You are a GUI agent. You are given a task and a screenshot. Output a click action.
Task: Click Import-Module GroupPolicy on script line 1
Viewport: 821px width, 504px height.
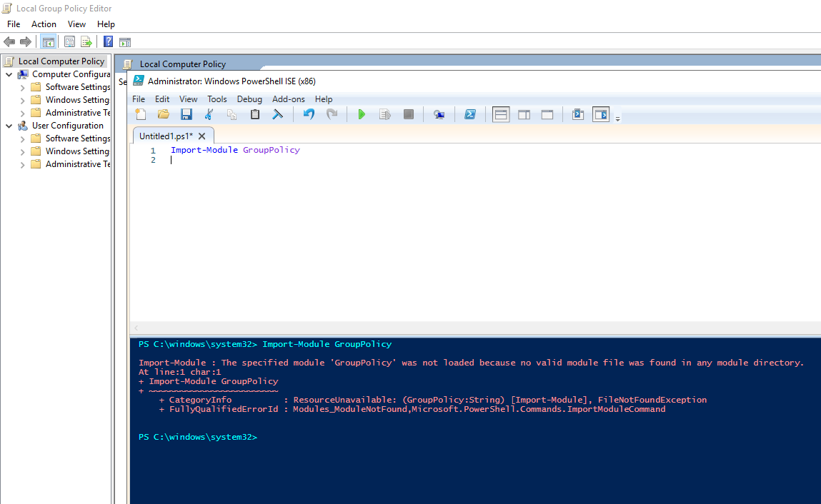235,150
